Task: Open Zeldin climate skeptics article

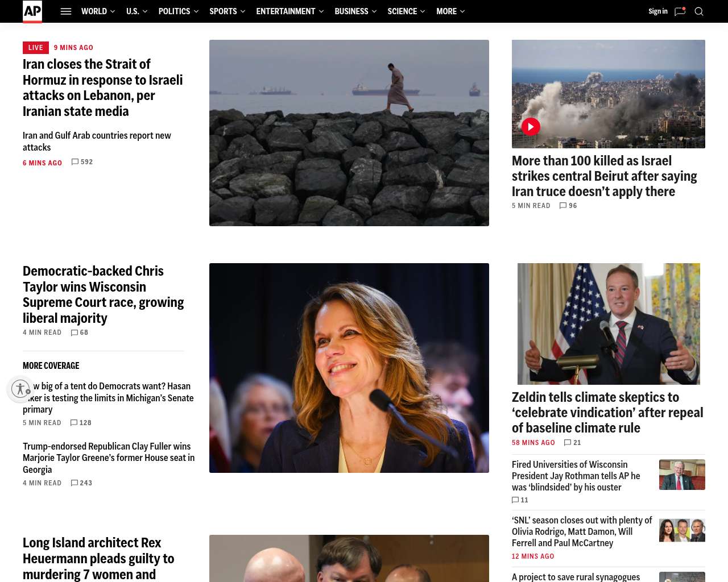Action: (x=607, y=413)
